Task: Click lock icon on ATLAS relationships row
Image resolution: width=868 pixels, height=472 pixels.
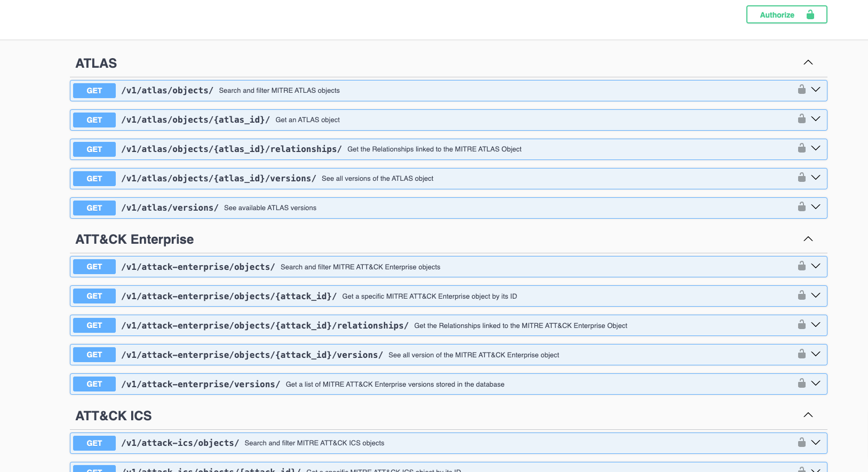Action: (x=801, y=148)
